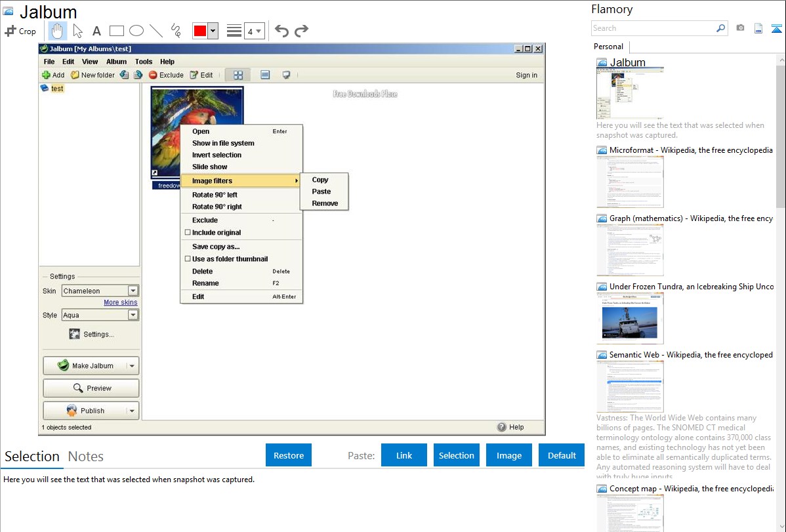This screenshot has height=532, width=786.
Task: Click the blue icon at far right
Action: [x=776, y=28]
